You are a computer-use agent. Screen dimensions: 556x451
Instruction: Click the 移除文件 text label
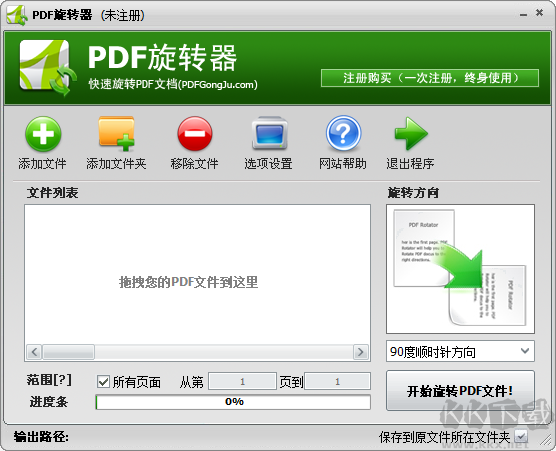point(194,164)
